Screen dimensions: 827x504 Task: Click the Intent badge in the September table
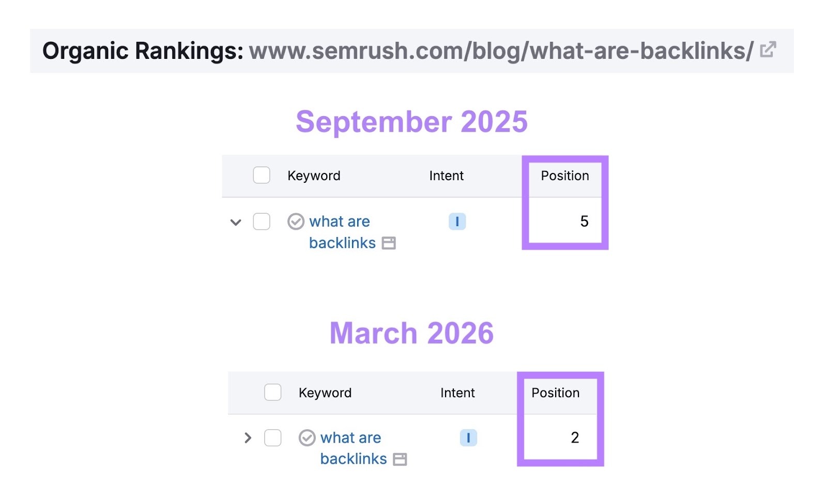pos(457,222)
